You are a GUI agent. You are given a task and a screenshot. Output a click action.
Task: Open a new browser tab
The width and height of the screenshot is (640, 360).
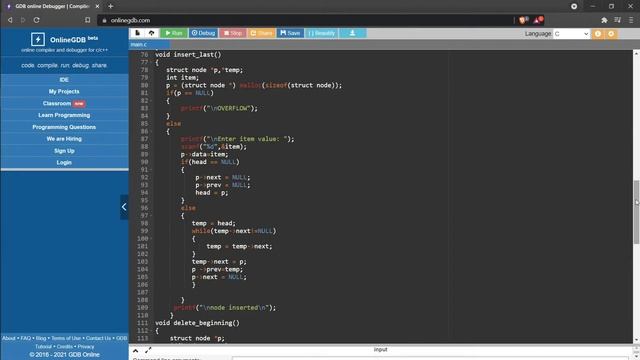tap(111, 6)
